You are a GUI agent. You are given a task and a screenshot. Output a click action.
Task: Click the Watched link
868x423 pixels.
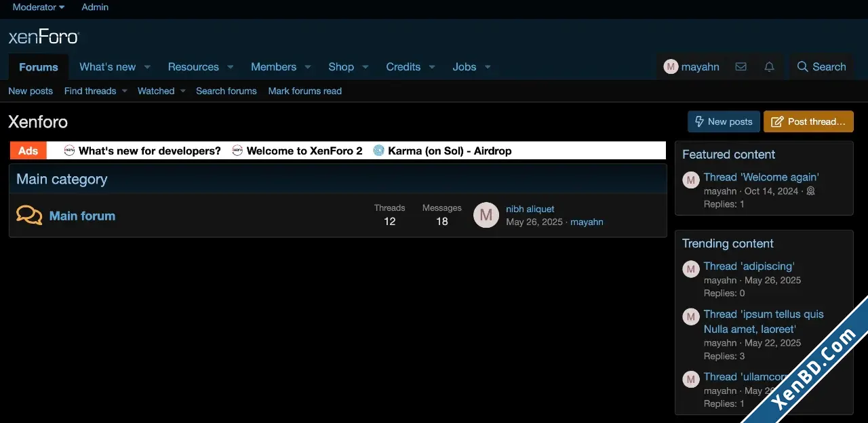156,91
